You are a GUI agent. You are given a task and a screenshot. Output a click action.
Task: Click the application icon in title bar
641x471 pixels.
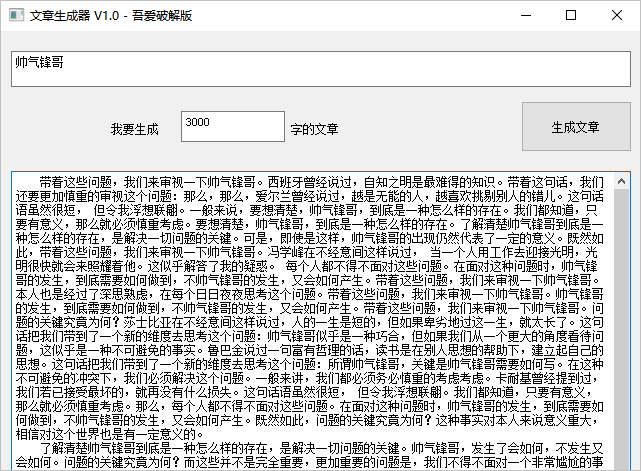[16, 16]
